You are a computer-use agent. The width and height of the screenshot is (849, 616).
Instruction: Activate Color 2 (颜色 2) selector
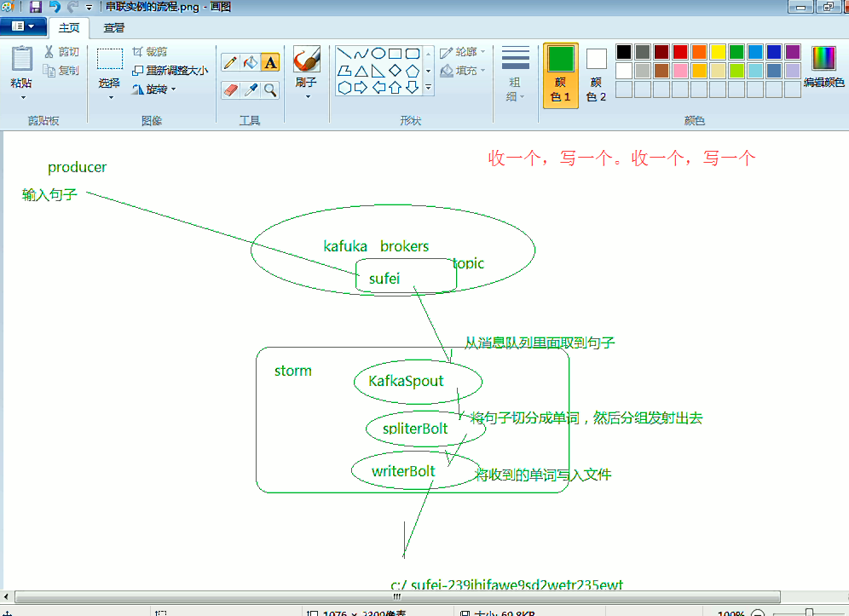596,75
